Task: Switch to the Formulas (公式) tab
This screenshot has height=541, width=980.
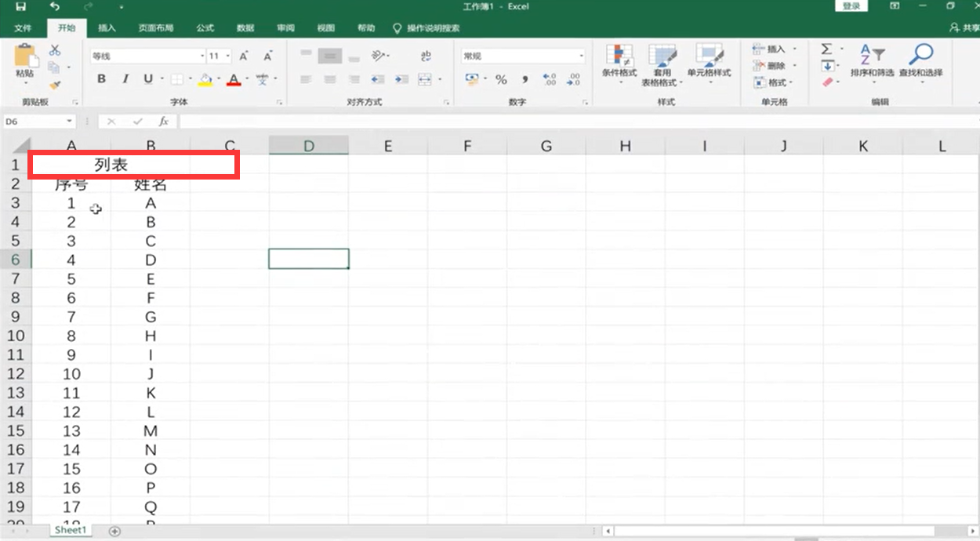Action: click(x=205, y=28)
